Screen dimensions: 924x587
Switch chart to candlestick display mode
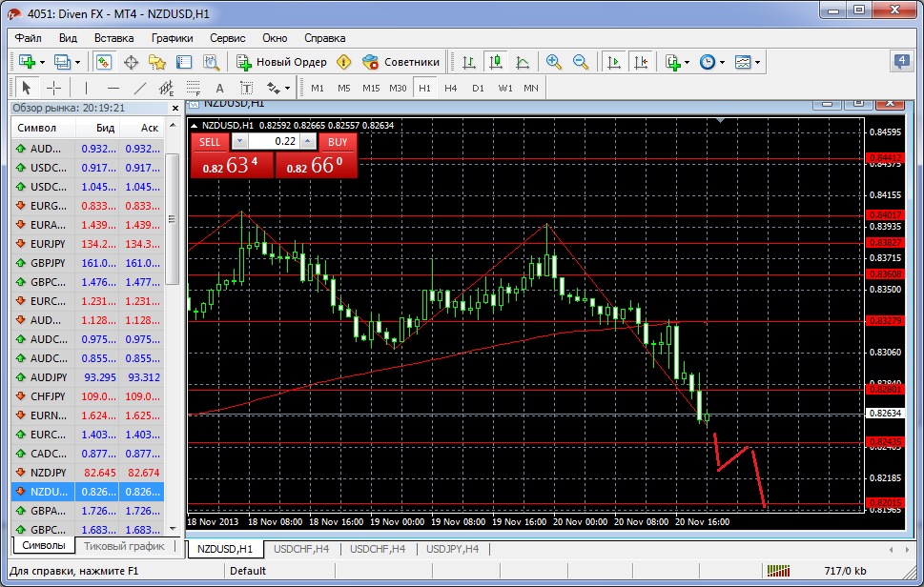point(495,62)
